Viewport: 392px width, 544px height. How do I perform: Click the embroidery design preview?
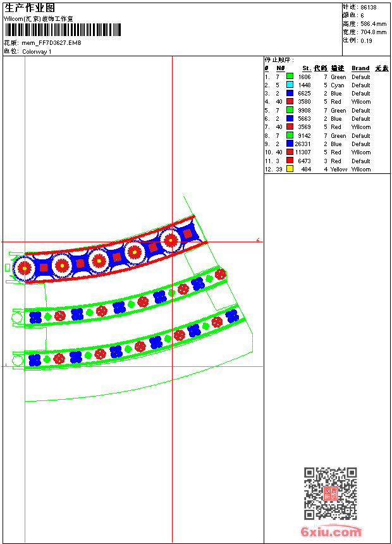click(x=129, y=299)
